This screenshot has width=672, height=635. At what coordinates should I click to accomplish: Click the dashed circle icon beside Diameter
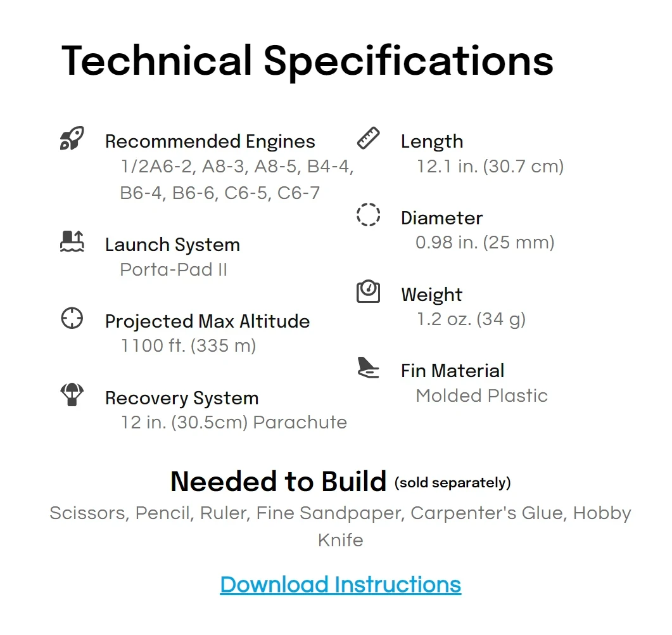[x=368, y=214]
